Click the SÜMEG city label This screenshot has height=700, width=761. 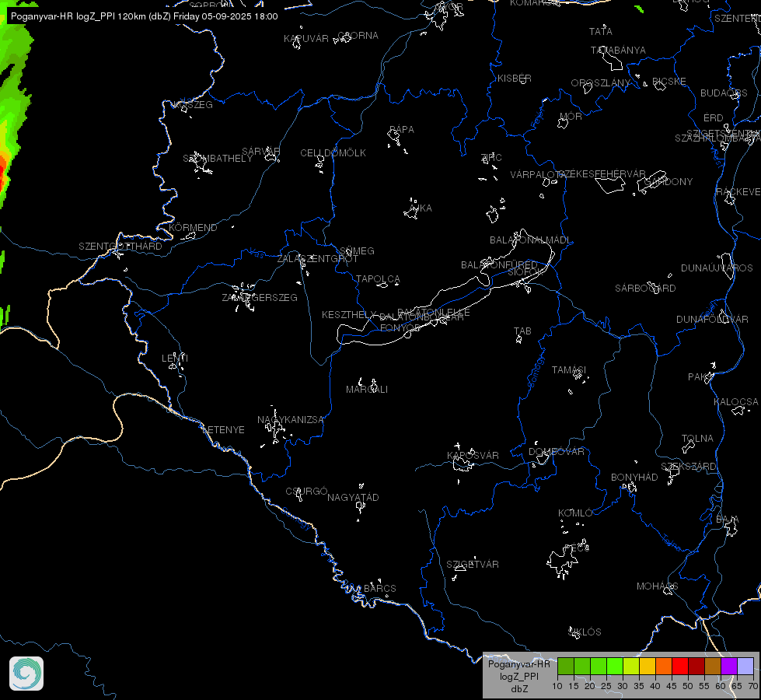(358, 250)
